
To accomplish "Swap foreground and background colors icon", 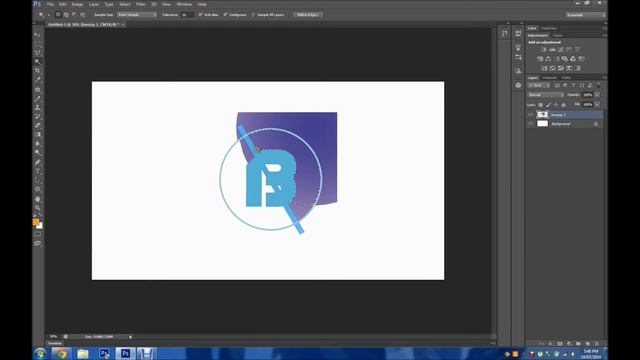I will click(x=40, y=216).
